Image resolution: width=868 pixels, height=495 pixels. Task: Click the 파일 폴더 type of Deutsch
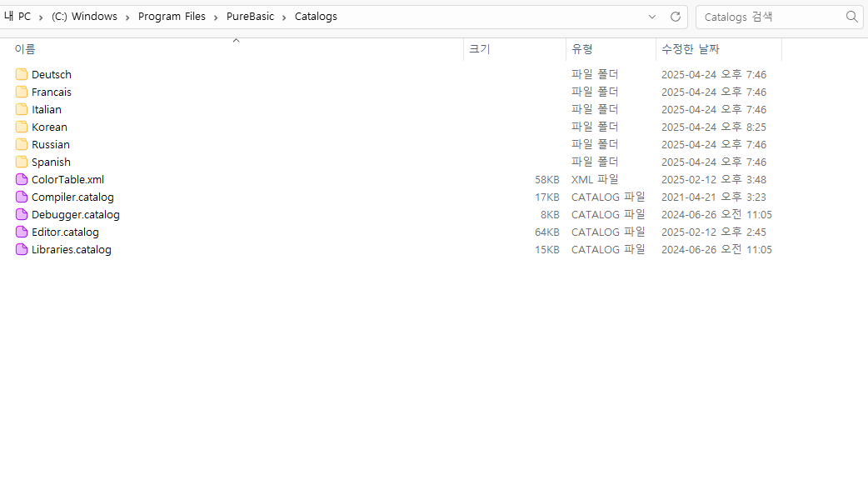tap(595, 74)
